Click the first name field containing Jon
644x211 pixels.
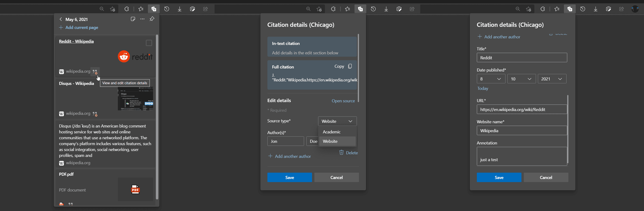coord(285,141)
